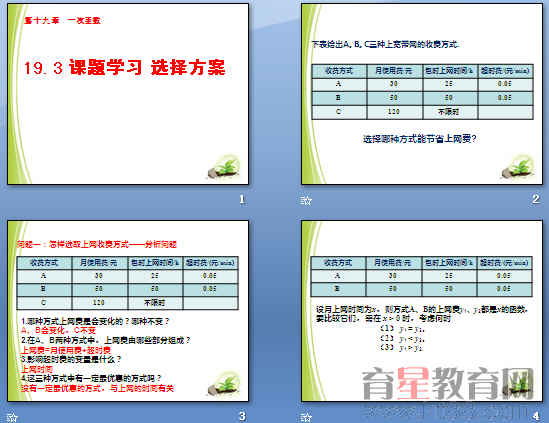Click the plant image on slide 2
Viewport: 549px width, 423px height.
click(x=518, y=167)
